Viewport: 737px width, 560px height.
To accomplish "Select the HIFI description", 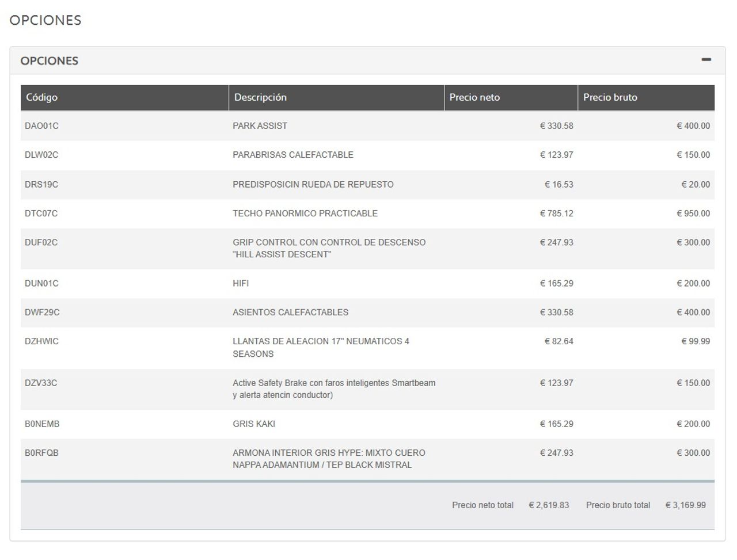I will [241, 284].
